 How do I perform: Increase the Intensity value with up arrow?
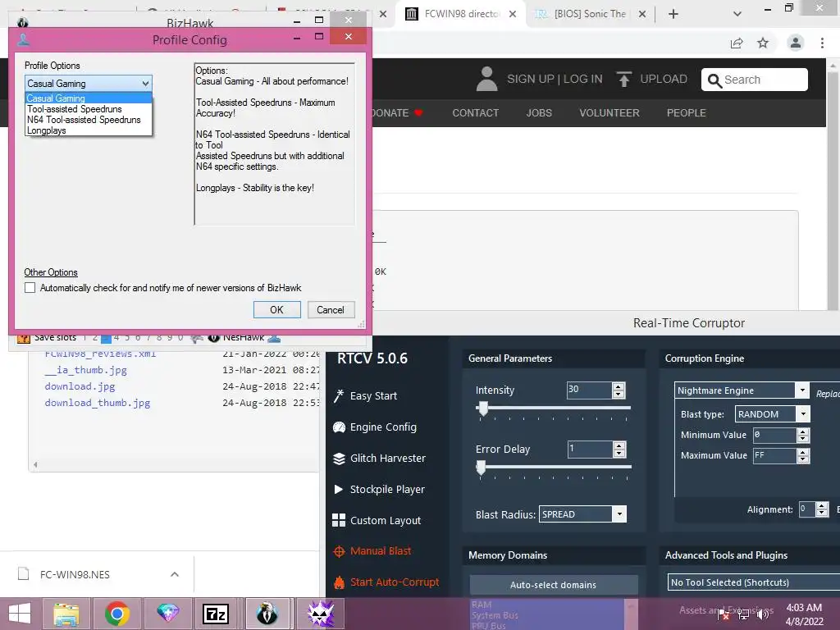pyautogui.click(x=619, y=386)
